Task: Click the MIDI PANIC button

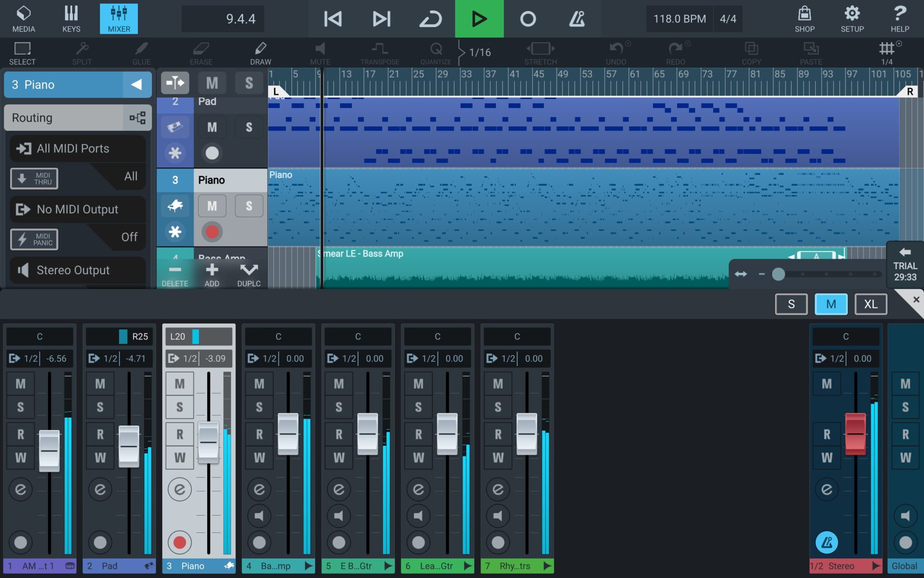Action: click(x=34, y=239)
